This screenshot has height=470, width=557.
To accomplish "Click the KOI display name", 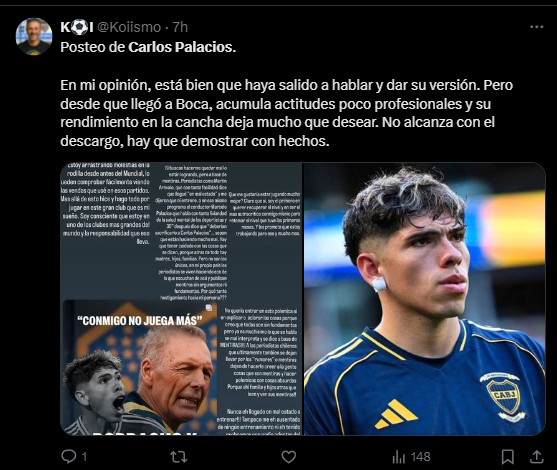I will (77, 27).
